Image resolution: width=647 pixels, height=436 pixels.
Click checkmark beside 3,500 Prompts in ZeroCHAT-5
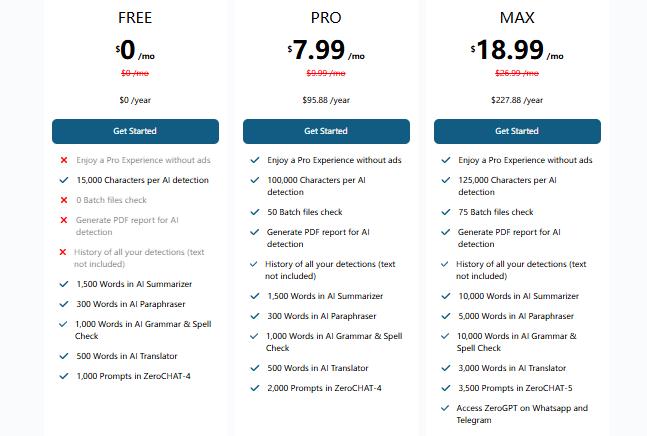coord(446,388)
